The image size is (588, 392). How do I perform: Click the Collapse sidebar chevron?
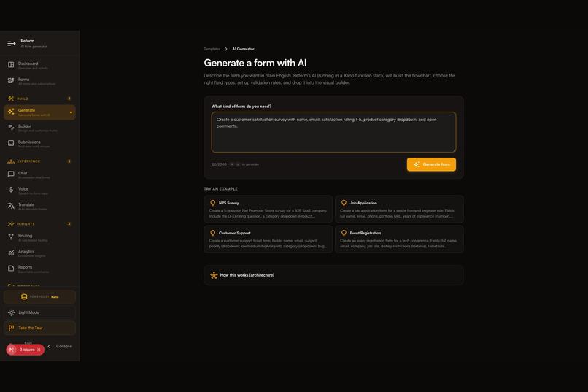49,346
